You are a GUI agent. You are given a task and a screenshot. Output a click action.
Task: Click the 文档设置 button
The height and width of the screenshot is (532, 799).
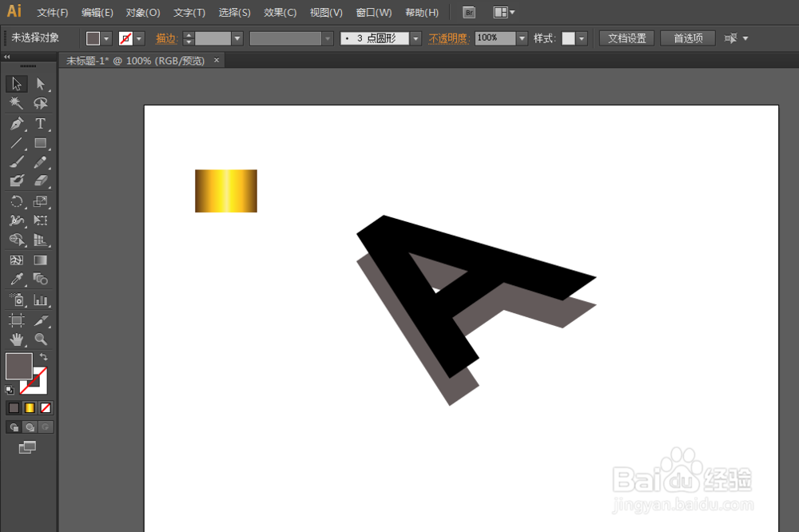point(626,38)
